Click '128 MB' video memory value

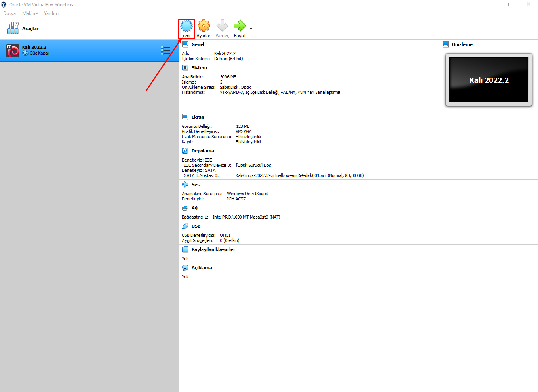click(x=243, y=126)
